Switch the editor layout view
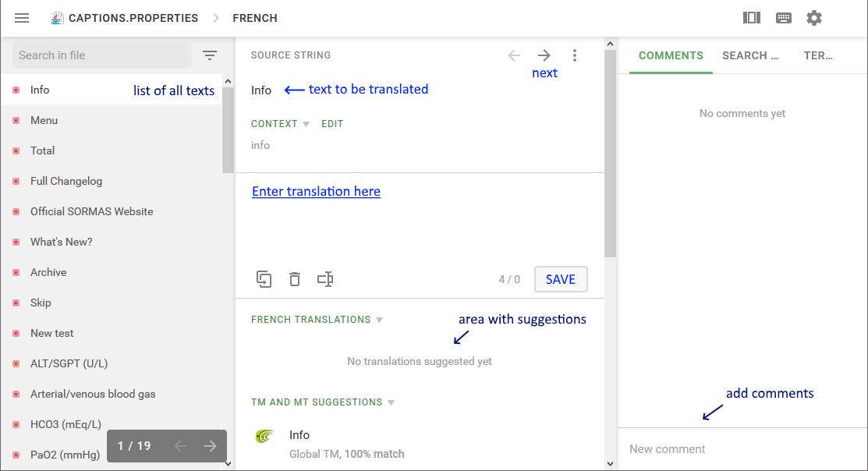 pyautogui.click(x=751, y=16)
